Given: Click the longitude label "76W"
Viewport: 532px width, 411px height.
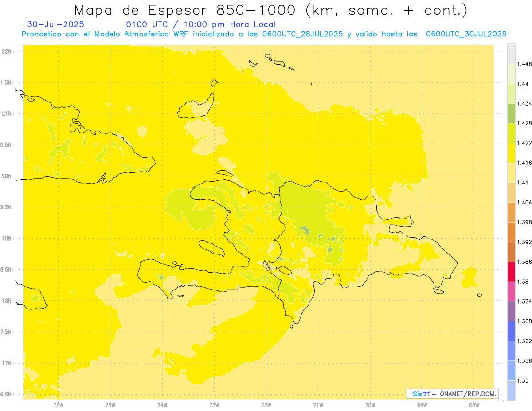Looking at the screenshot, I should coord(58,405).
